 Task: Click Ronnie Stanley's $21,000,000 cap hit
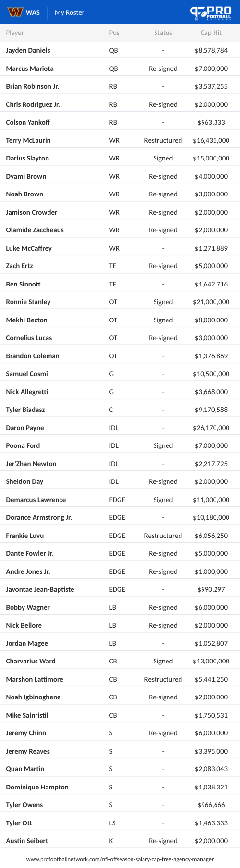[211, 302]
